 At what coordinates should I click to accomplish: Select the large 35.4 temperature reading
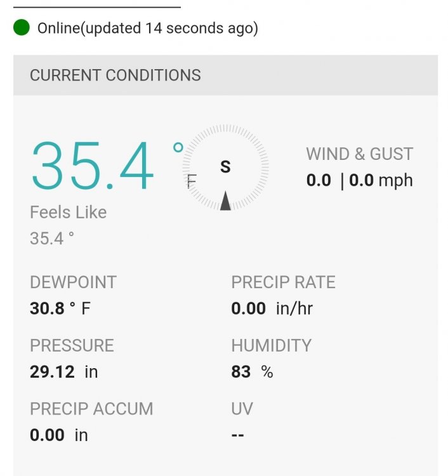click(x=93, y=166)
